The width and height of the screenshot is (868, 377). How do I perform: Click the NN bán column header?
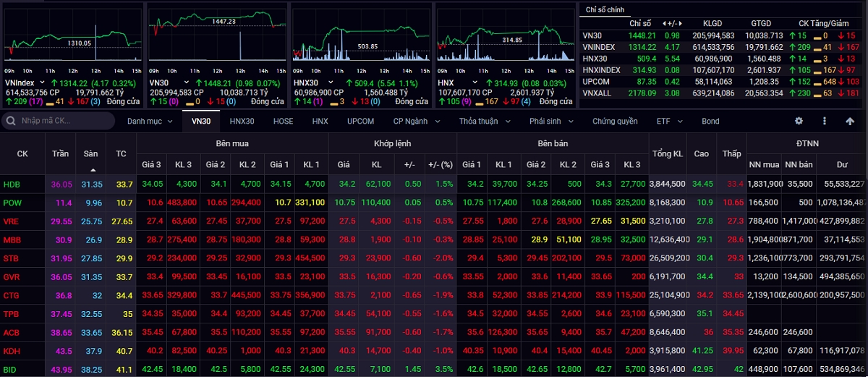point(799,164)
